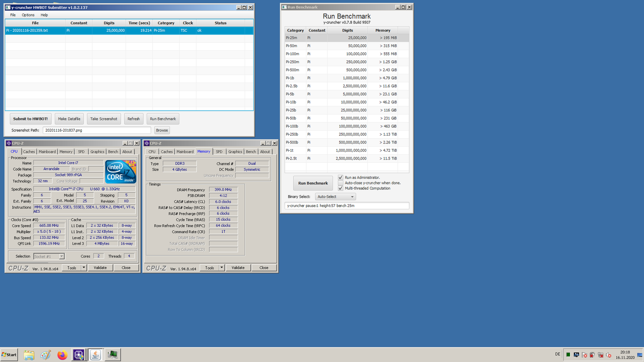
Task: Click the power plug tray icon
Action: 592,355
